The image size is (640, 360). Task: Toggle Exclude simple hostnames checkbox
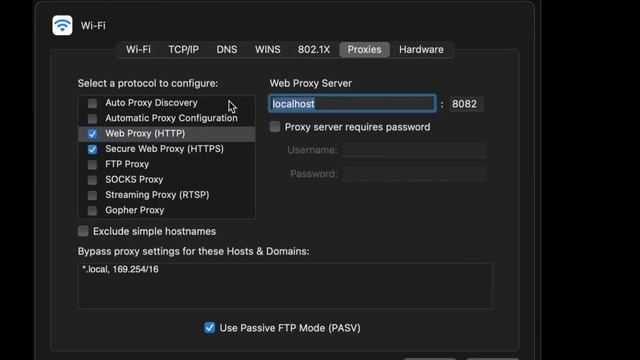[x=83, y=231]
